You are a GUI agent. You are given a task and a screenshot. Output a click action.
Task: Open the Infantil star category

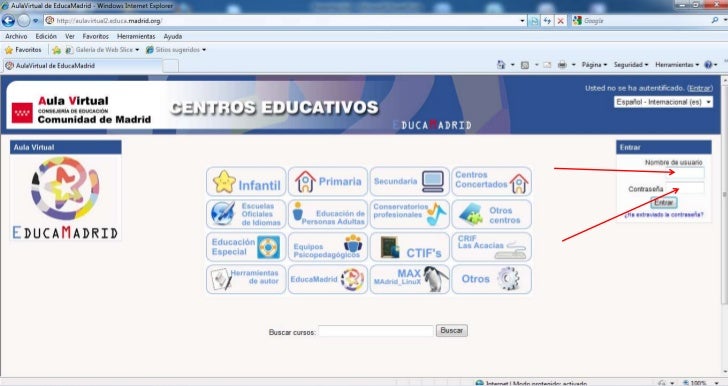point(246,182)
